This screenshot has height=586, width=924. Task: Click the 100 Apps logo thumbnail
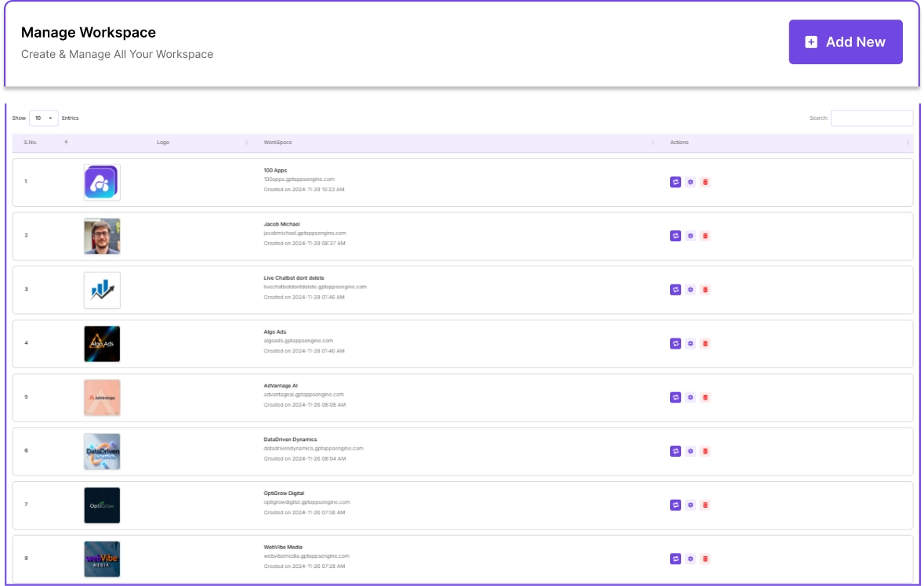coord(102,183)
